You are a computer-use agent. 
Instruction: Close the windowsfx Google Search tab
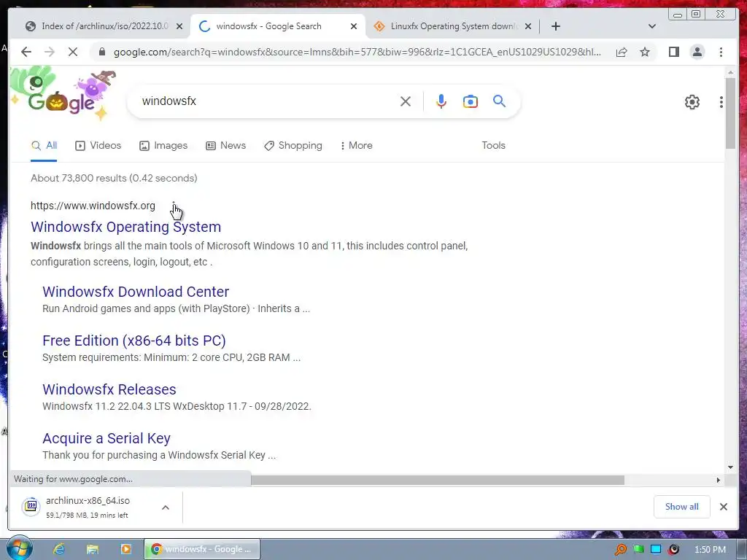pyautogui.click(x=354, y=26)
